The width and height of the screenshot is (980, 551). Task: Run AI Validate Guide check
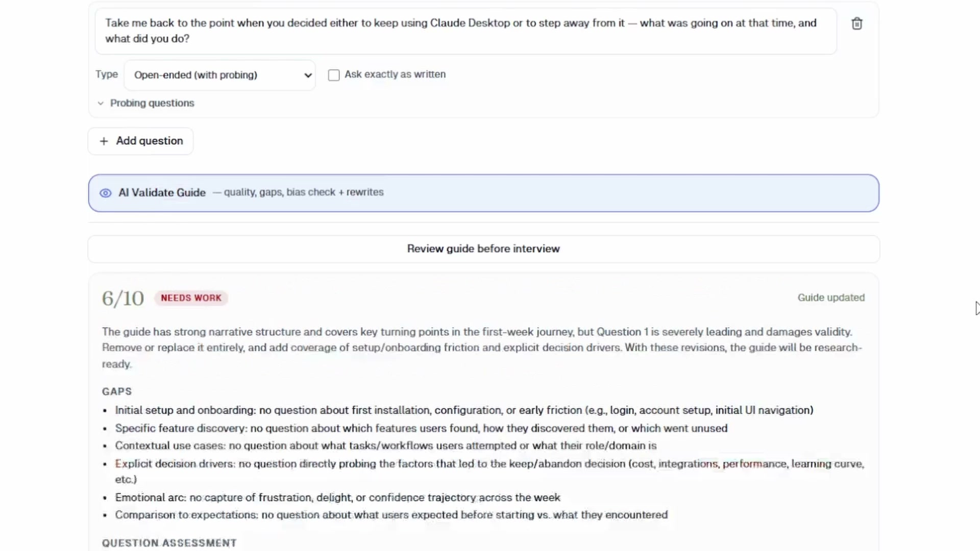[x=483, y=193]
